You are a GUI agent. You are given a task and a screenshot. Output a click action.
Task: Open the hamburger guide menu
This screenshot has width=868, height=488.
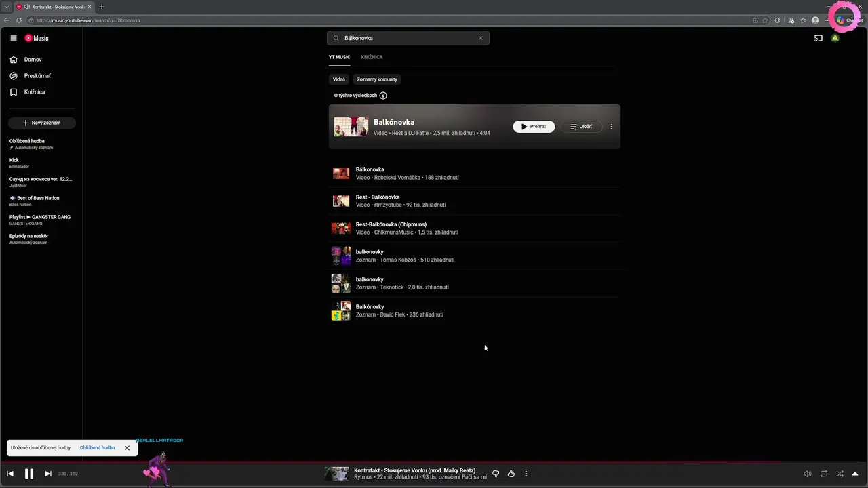point(13,38)
